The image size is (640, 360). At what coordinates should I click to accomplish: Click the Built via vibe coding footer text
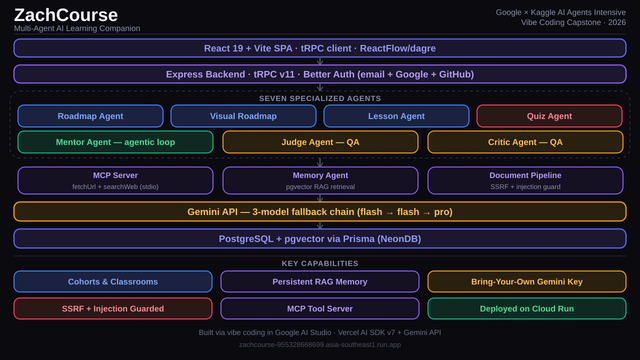pyautogui.click(x=320, y=332)
